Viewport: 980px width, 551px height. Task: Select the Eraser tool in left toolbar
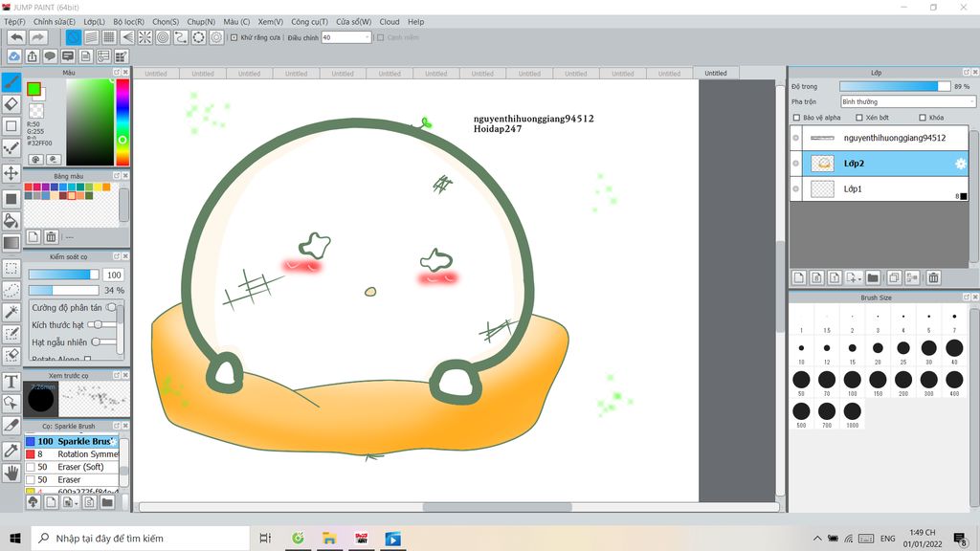pyautogui.click(x=11, y=103)
